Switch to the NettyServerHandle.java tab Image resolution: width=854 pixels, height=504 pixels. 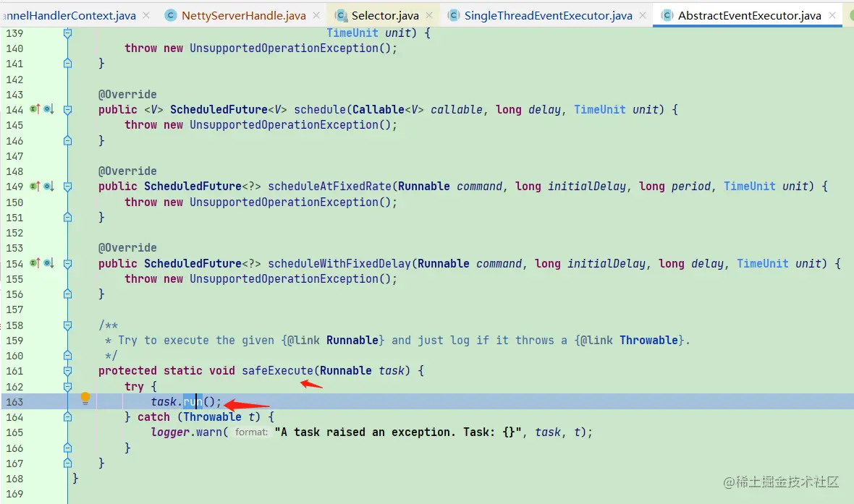(x=243, y=16)
